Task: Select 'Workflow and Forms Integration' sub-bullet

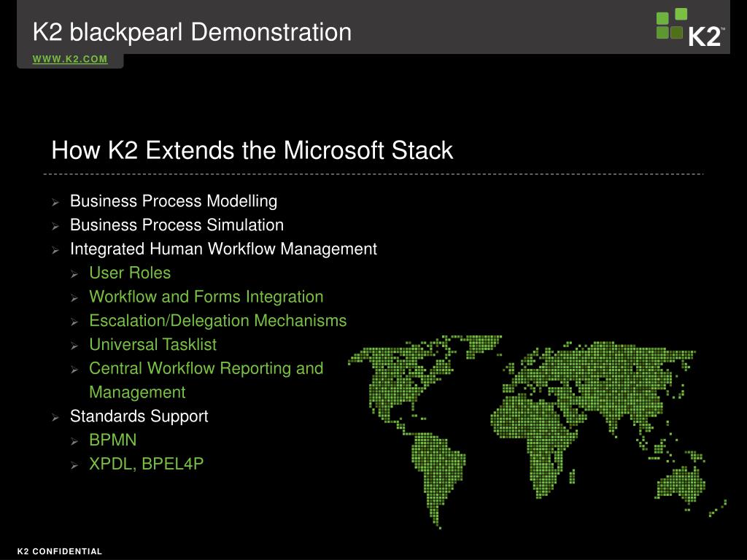Action: [x=206, y=297]
